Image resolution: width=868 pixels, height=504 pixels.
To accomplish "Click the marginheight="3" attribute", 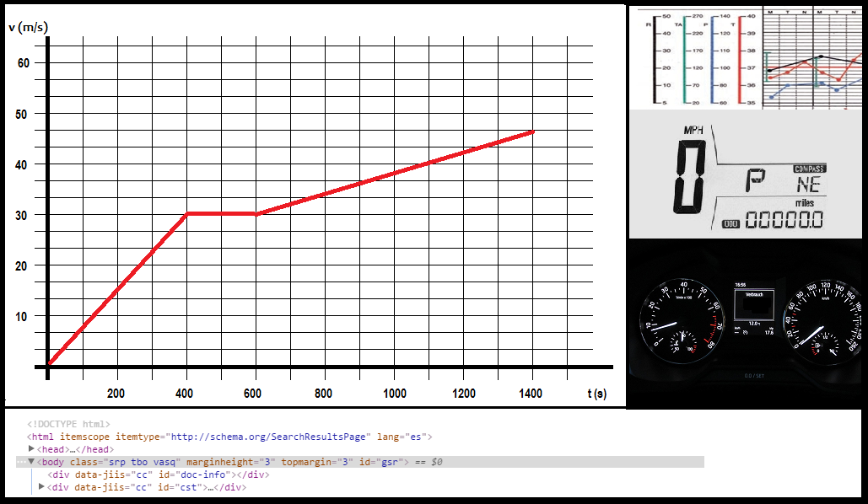I will coord(230,461).
